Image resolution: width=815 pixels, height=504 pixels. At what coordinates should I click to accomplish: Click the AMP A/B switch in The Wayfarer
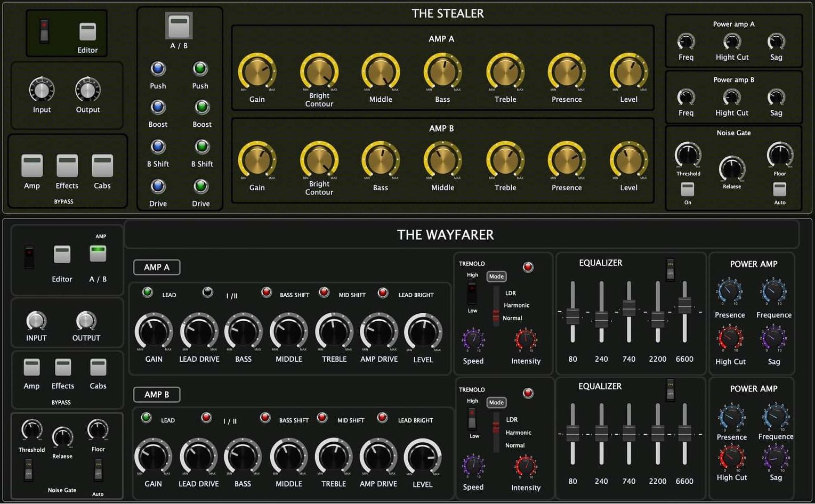98,253
